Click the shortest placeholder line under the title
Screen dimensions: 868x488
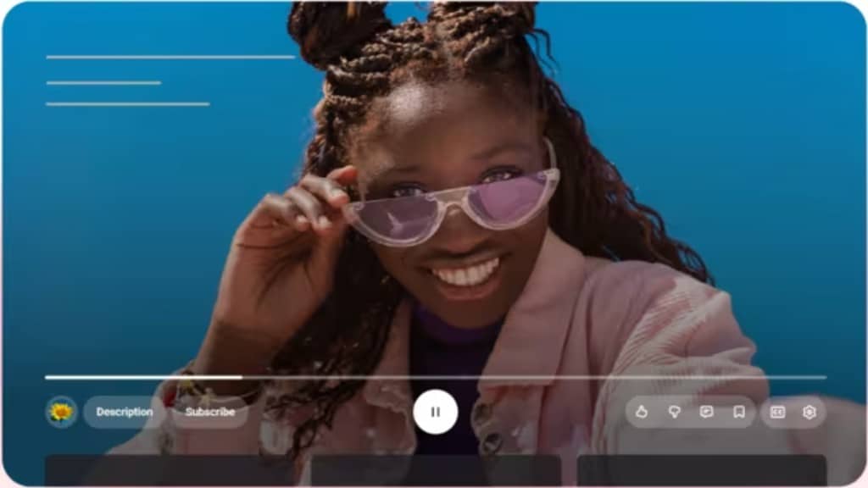tap(103, 83)
